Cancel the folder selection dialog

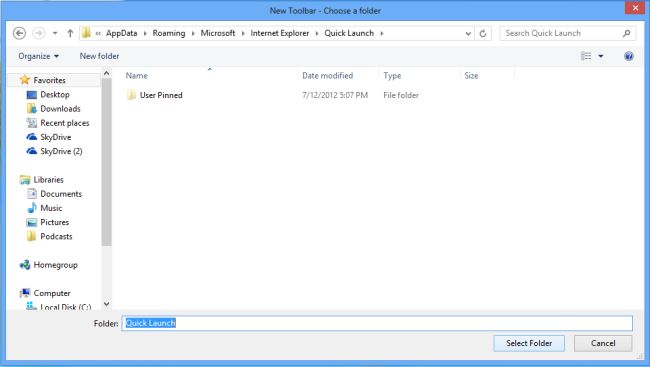tap(603, 343)
